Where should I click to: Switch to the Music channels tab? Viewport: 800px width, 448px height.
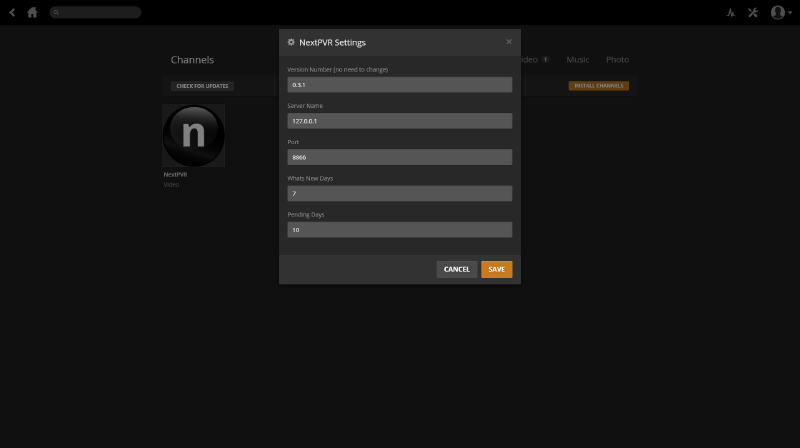(578, 60)
